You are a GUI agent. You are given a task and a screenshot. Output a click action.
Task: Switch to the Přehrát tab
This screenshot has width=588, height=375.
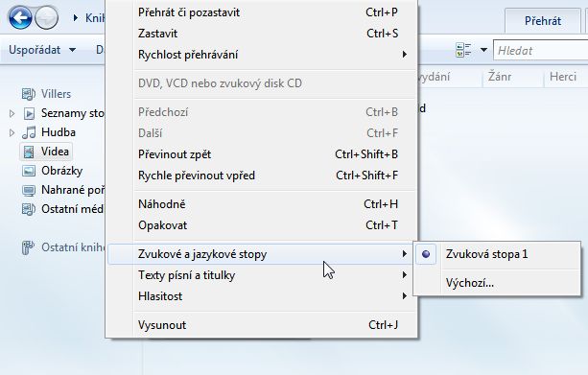(x=543, y=21)
